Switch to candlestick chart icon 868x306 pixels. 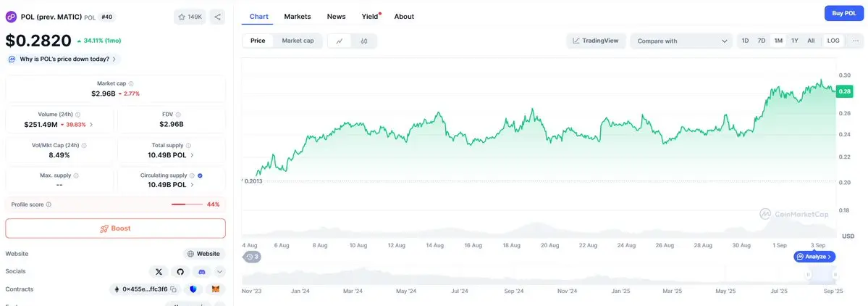tap(363, 41)
